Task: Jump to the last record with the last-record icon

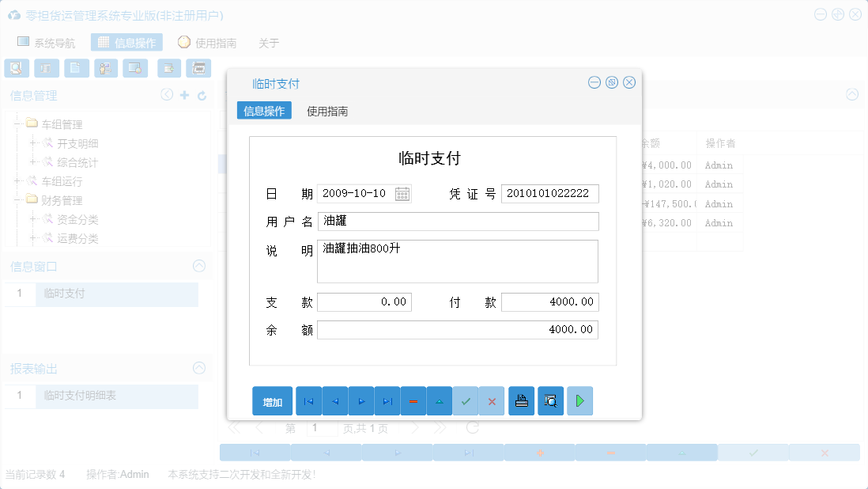Action: point(387,401)
